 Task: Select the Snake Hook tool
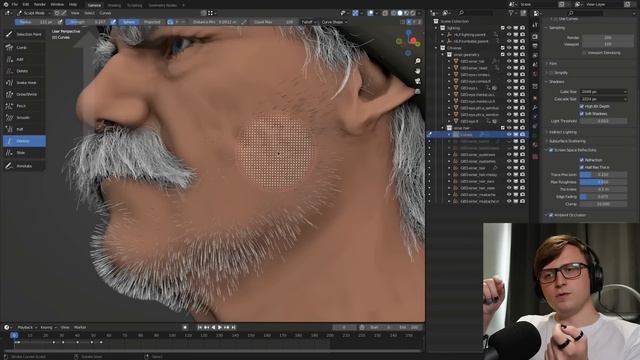pyautogui.click(x=24, y=82)
